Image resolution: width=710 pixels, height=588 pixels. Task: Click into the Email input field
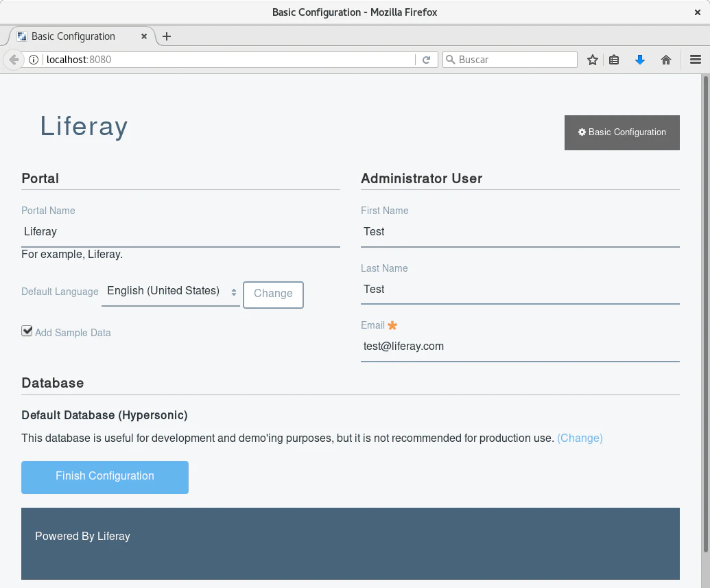pyautogui.click(x=519, y=346)
